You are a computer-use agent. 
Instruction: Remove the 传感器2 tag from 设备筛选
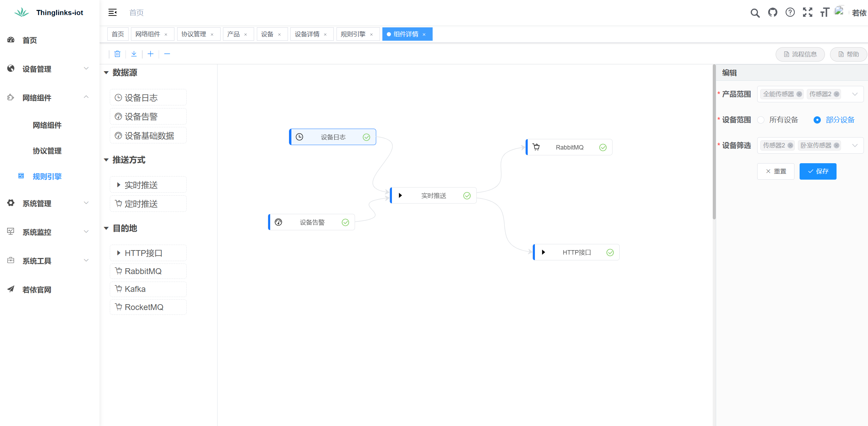tap(790, 145)
